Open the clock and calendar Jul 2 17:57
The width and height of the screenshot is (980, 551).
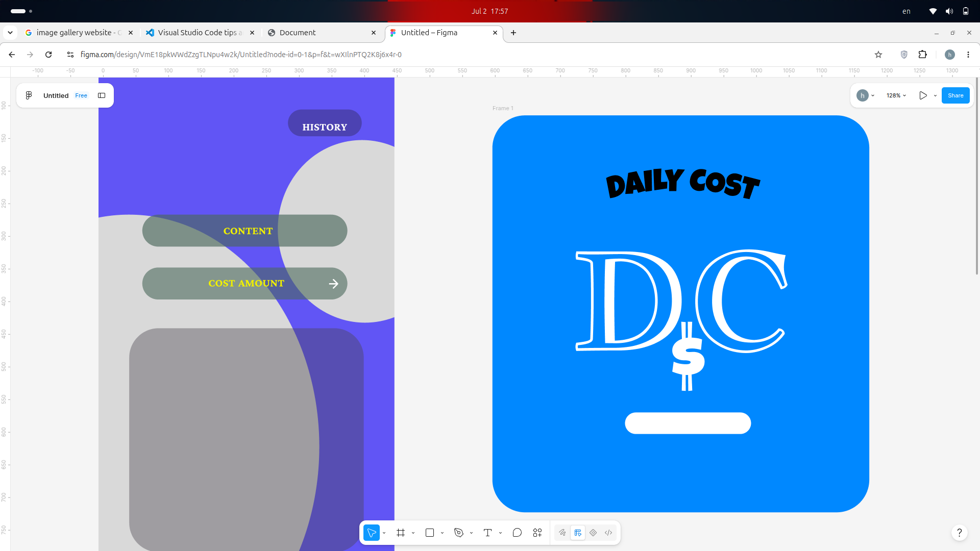[489, 11]
